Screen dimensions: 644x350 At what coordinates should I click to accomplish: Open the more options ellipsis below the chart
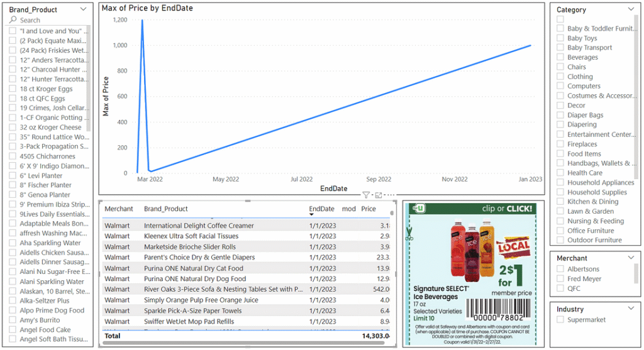(389, 195)
